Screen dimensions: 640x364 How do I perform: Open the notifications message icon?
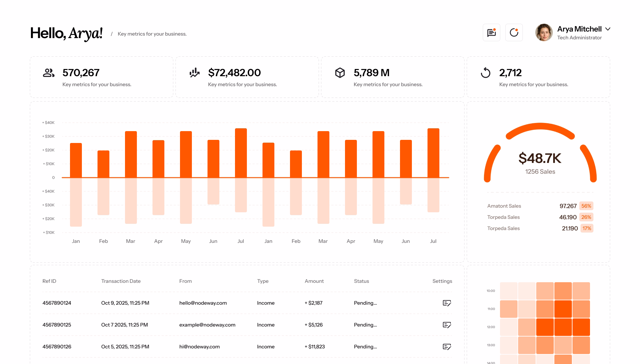click(491, 32)
